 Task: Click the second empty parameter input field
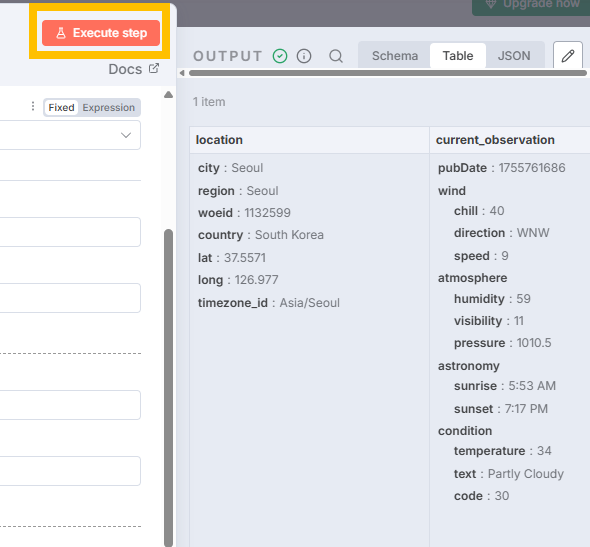[70, 298]
